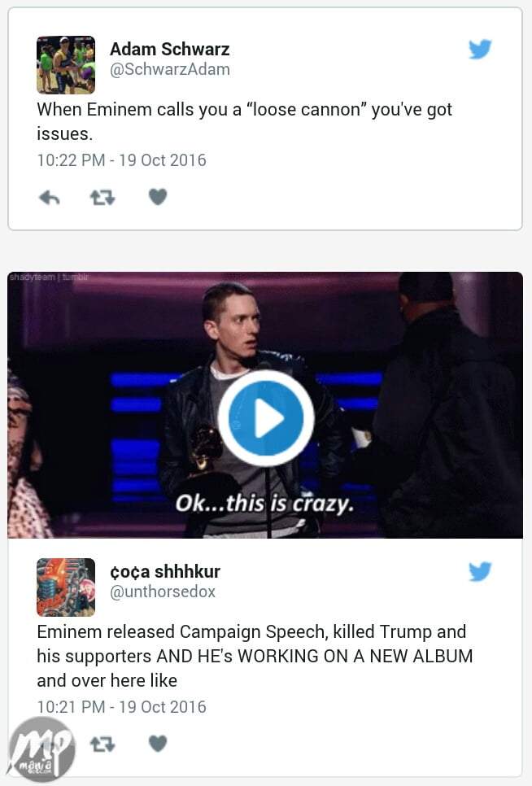Viewport: 532px width, 786px height.
Task: Click the Campaign Speech tweet text
Action: 255,656
